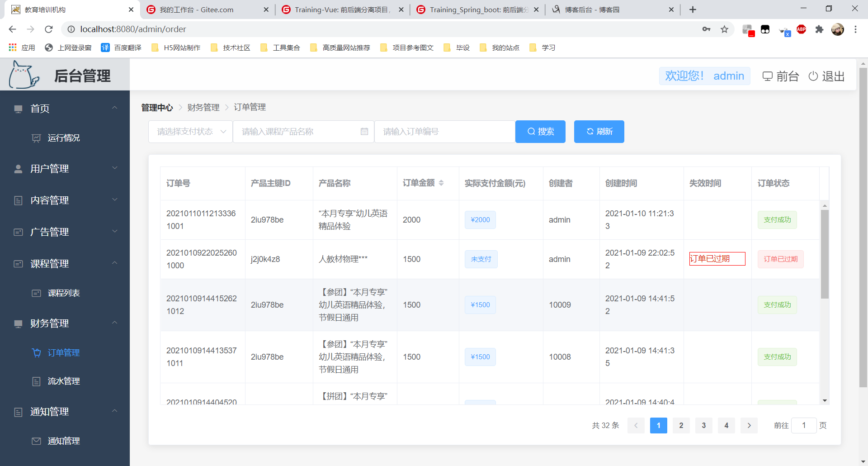
Task: Open the 请选择支付状态 dropdown
Action: pyautogui.click(x=190, y=132)
